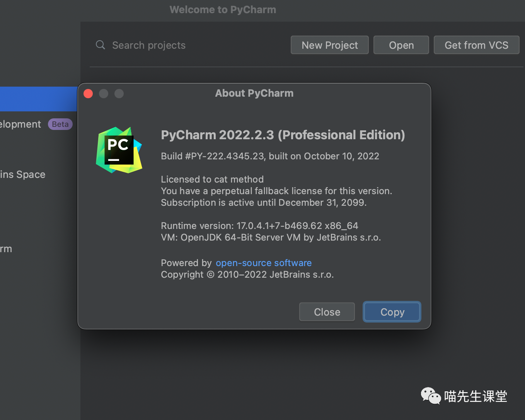
Task: Click the PyCharm 2022.2.3 (Professional Edition) heading
Action: pyautogui.click(x=283, y=135)
